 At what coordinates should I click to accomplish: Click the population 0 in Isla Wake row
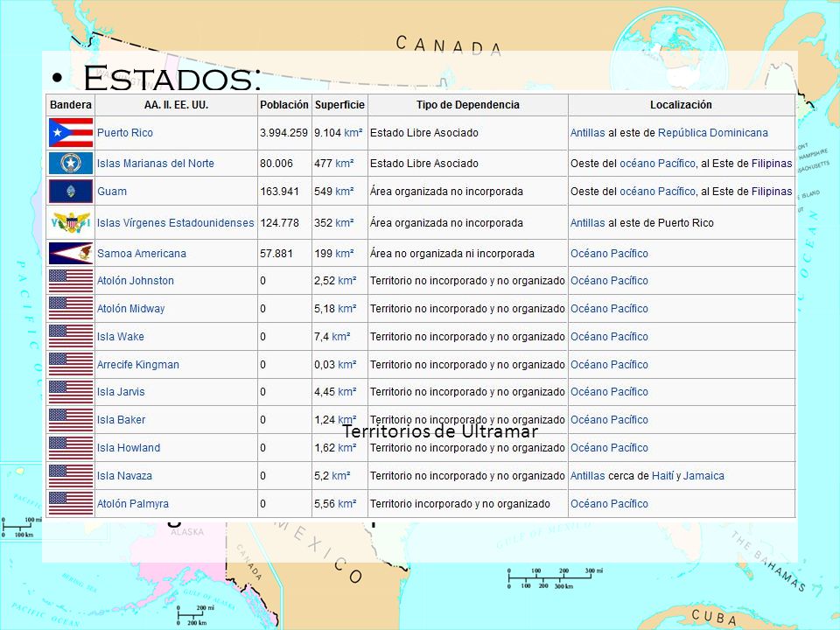tap(263, 336)
